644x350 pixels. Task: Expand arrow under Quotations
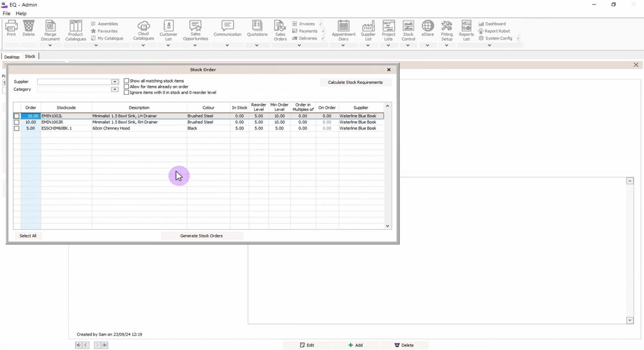point(257,45)
